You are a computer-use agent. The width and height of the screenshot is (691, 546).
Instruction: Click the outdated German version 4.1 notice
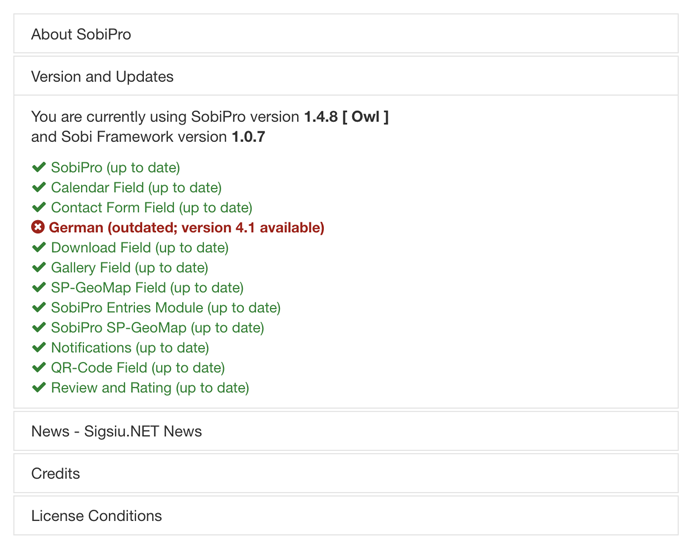click(187, 228)
